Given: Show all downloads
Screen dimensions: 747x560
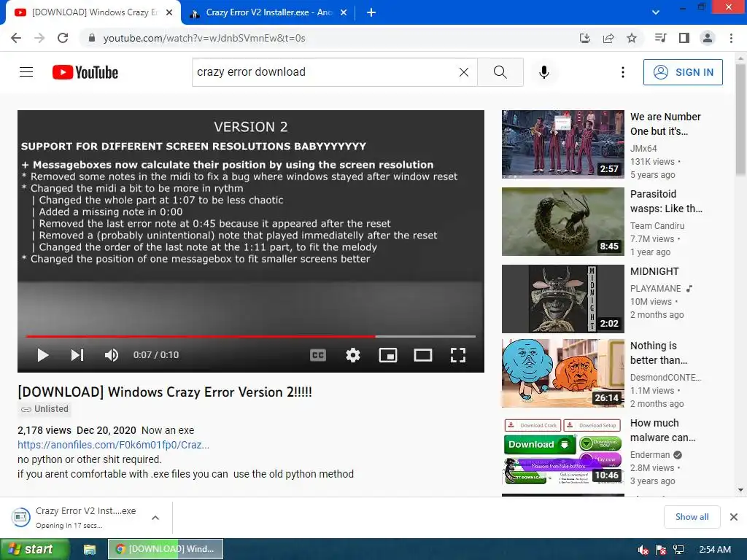Looking at the screenshot, I should point(692,517).
